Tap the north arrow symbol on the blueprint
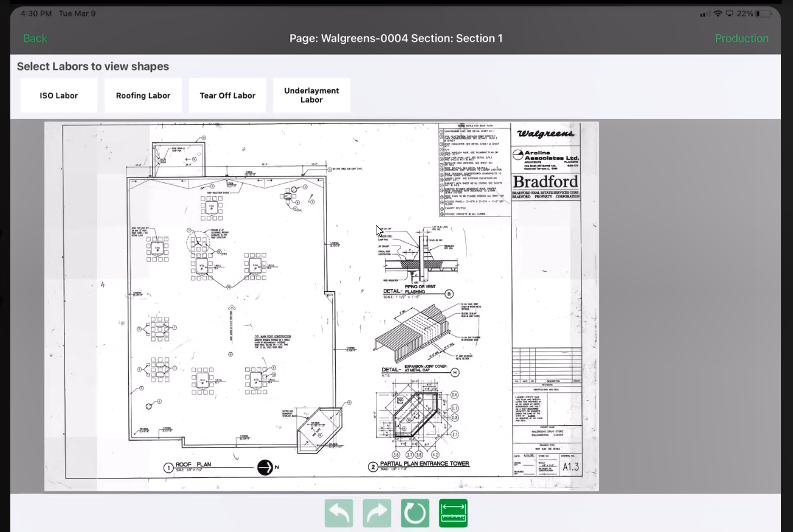The image size is (793, 532). [265, 467]
